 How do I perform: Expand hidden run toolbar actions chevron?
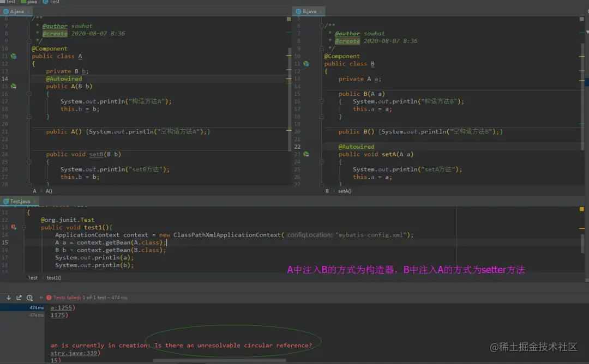coord(41,298)
